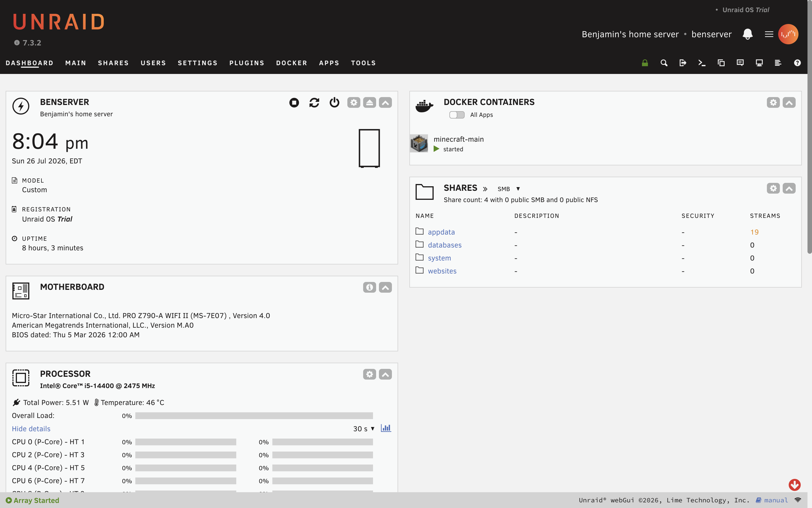Click the logout icon in navbar
The width and height of the screenshot is (812, 508).
coord(683,63)
